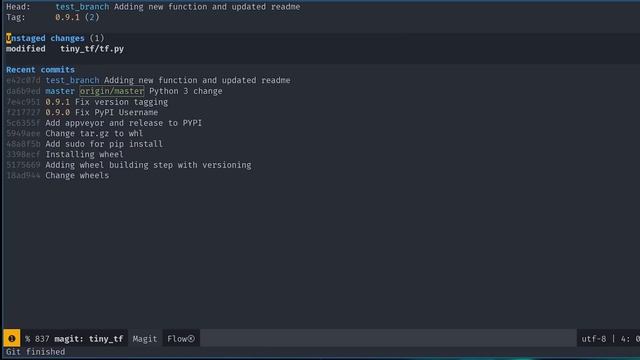Click the stash count (2) beside tag
The image size is (640, 360).
(x=92, y=17)
